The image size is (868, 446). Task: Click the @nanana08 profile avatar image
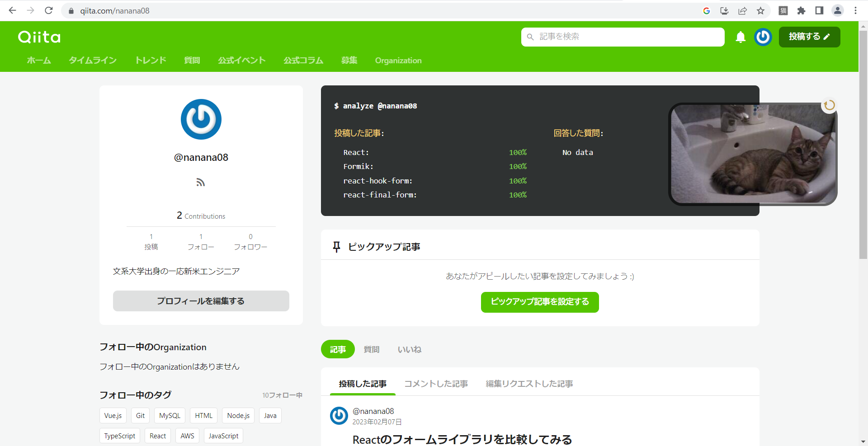(x=201, y=119)
